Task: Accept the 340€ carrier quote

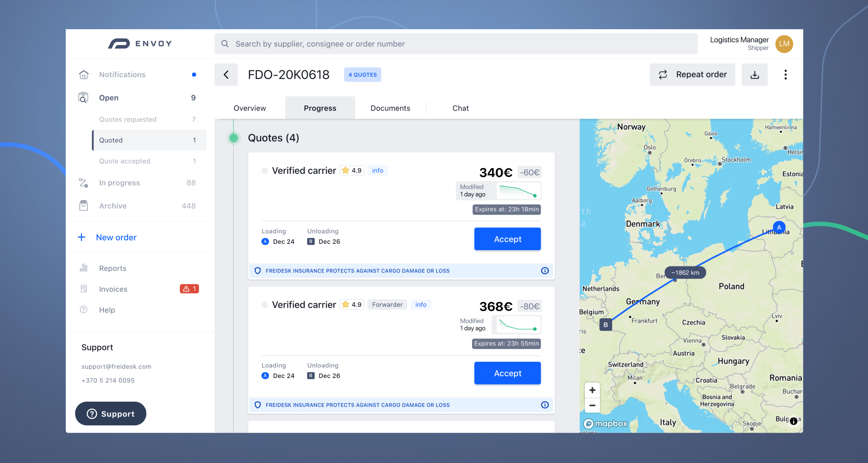Action: click(x=507, y=239)
